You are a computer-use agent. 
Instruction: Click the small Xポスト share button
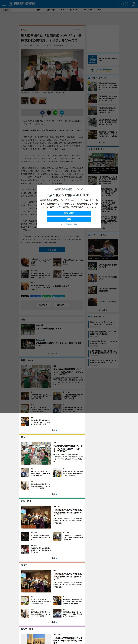25,296
